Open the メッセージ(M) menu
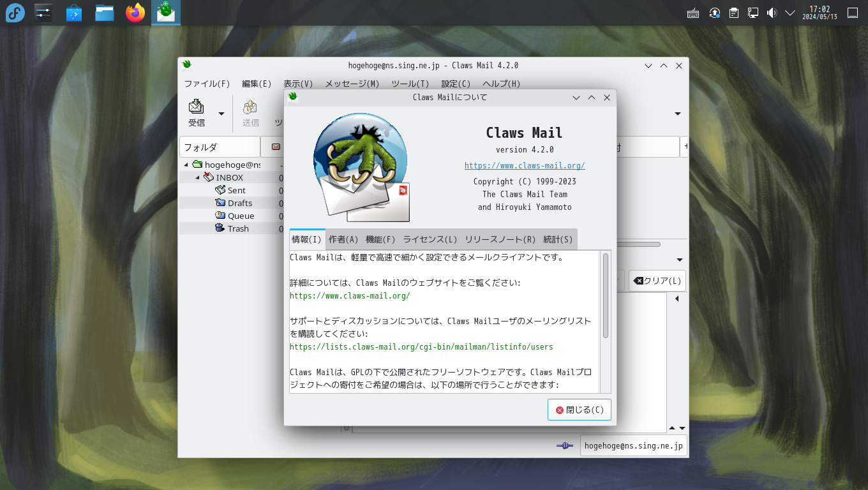The image size is (868, 490). [352, 84]
